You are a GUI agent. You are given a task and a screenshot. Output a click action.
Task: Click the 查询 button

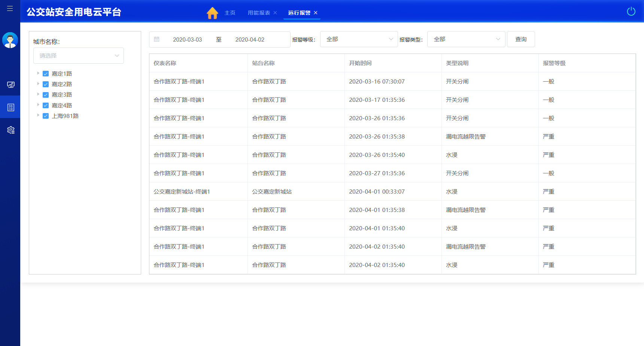(520, 39)
